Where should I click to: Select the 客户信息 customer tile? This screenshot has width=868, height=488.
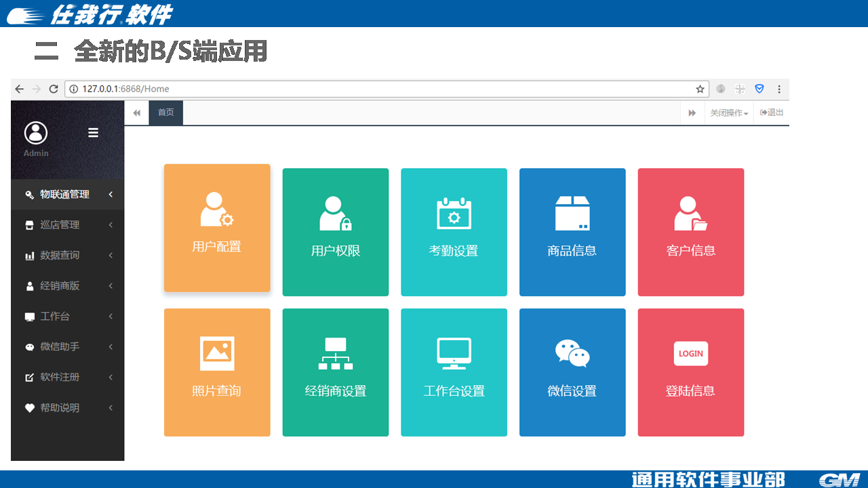click(690, 232)
